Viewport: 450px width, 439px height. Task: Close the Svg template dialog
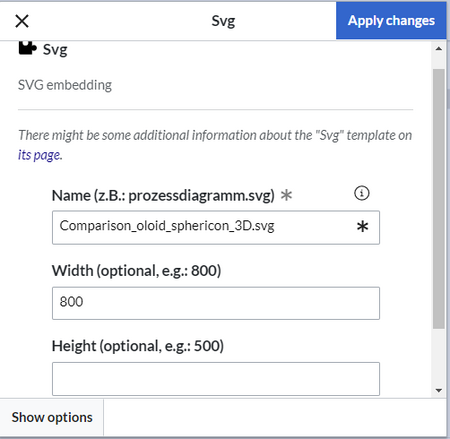(x=22, y=21)
